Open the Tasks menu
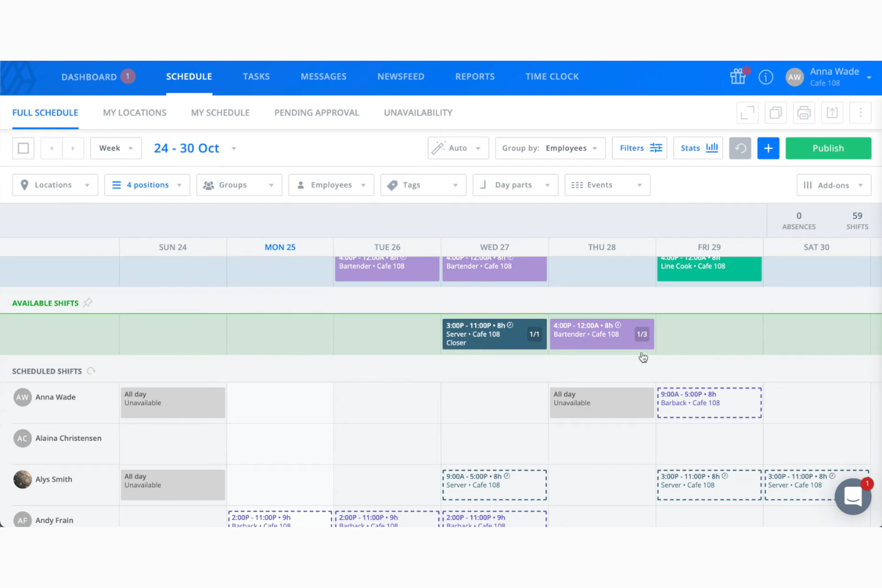The width and height of the screenshot is (882, 588). (256, 77)
